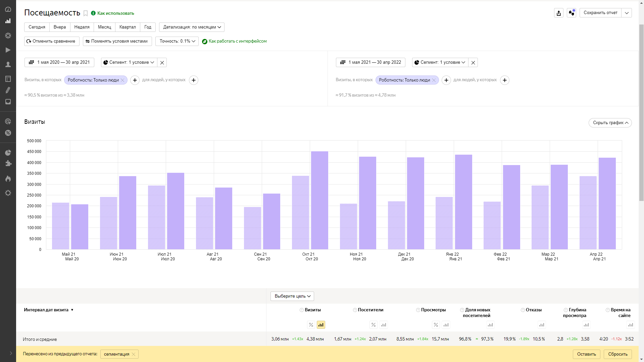
Task: Select the Неделя period tab
Action: click(x=82, y=27)
